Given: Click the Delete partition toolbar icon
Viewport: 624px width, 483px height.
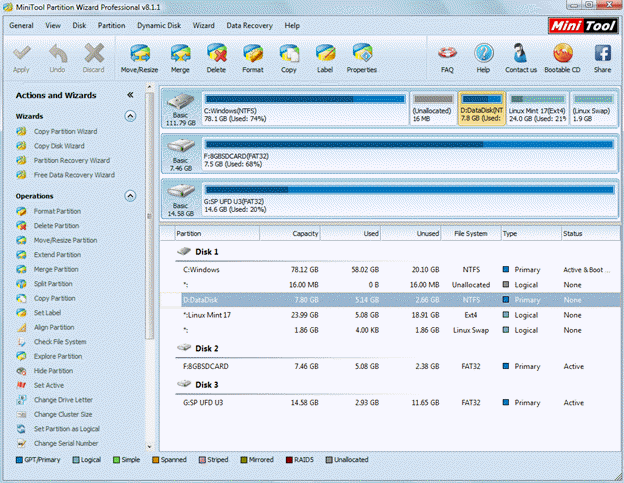Looking at the screenshot, I should (216, 53).
